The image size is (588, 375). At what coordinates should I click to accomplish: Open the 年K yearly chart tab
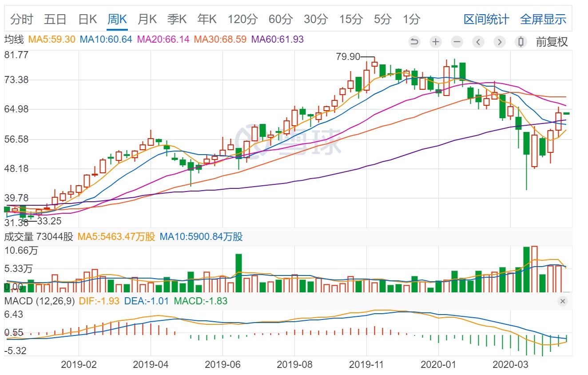[207, 19]
